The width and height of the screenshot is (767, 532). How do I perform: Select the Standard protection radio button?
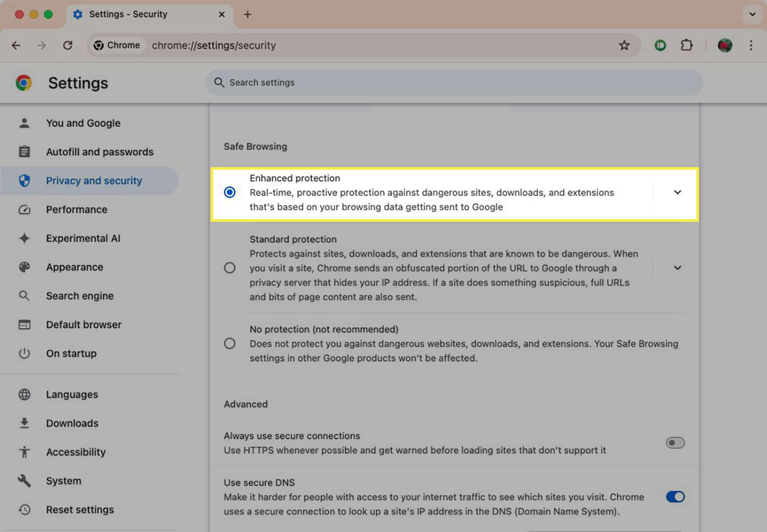tap(230, 268)
